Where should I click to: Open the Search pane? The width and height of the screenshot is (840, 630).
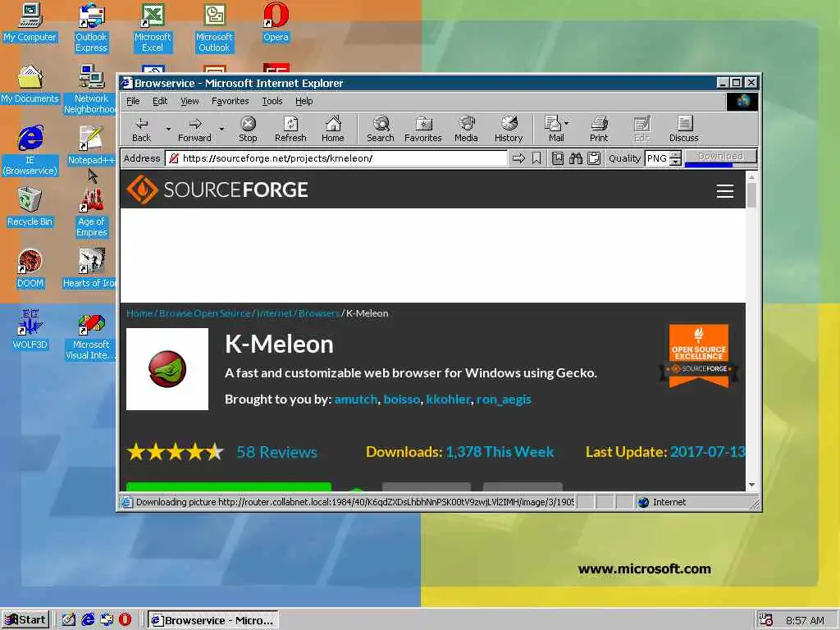pyautogui.click(x=381, y=129)
